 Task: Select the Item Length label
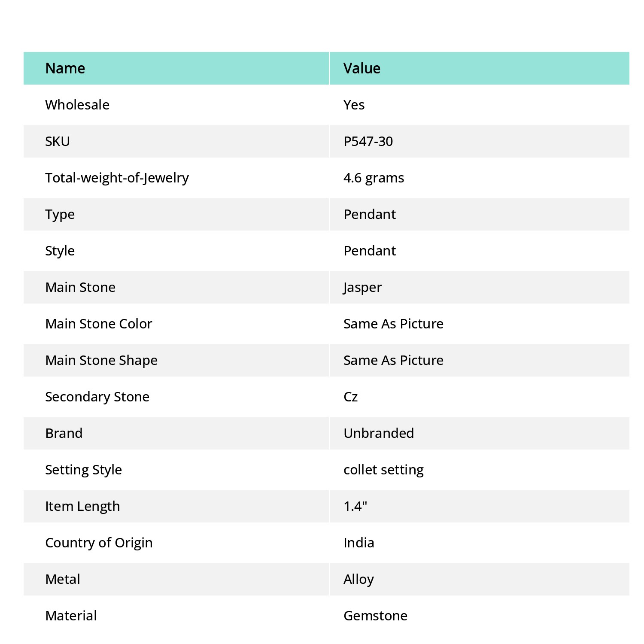pyautogui.click(x=82, y=507)
